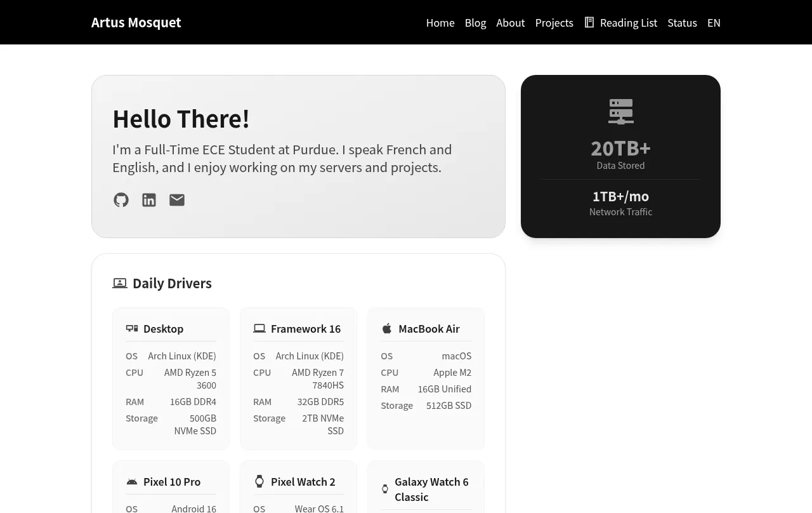This screenshot has height=513, width=812.
Task: Click the ECE Student intro paragraph
Action: click(x=282, y=159)
